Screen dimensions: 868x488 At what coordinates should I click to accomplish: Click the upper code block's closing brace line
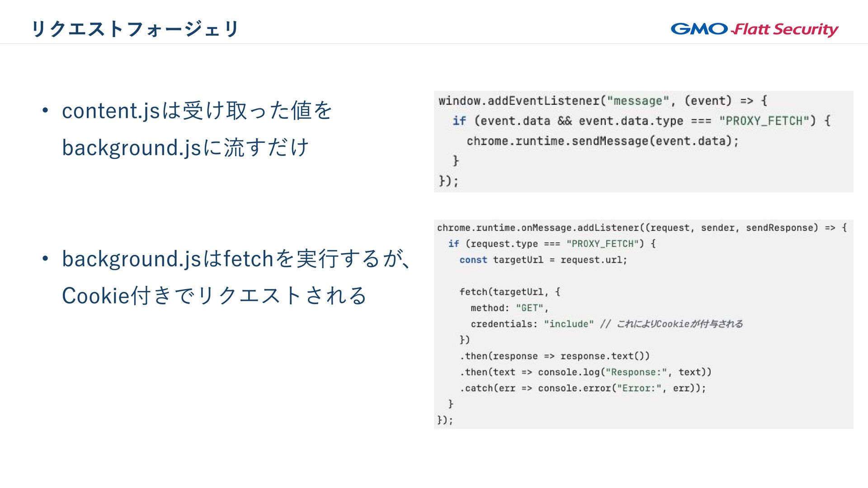448,181
